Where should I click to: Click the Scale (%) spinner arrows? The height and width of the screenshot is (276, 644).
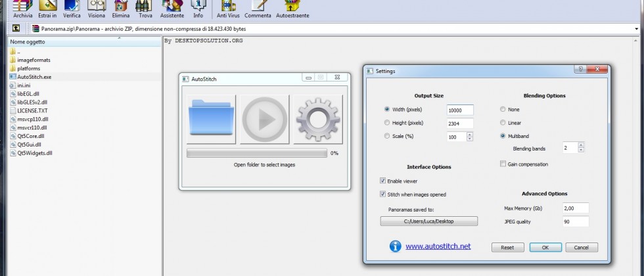(x=470, y=137)
